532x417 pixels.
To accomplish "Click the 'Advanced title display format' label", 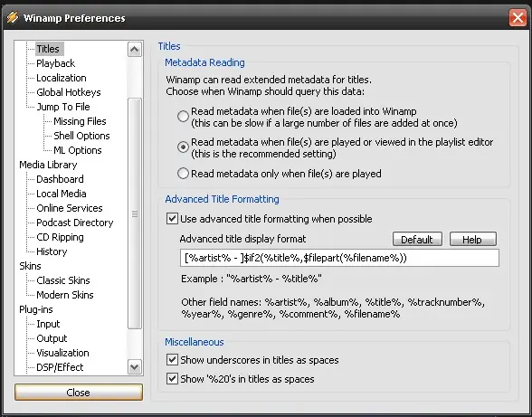I will tap(242, 239).
